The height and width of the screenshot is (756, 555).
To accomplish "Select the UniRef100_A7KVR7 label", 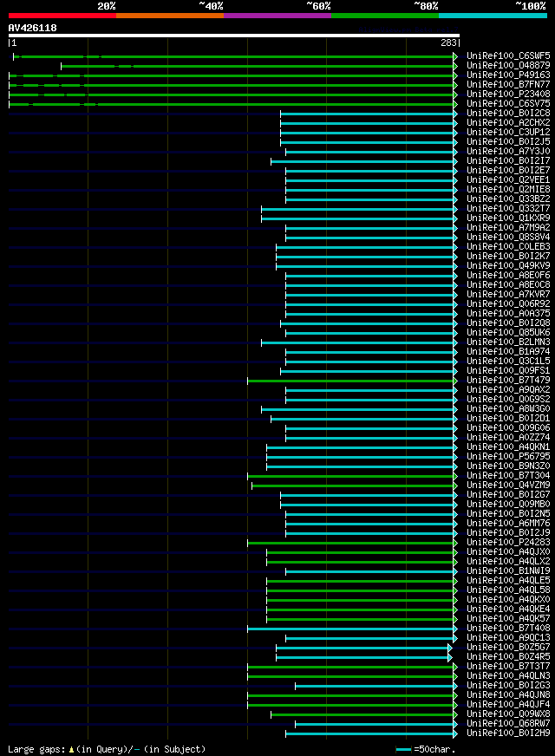I will click(x=508, y=295).
